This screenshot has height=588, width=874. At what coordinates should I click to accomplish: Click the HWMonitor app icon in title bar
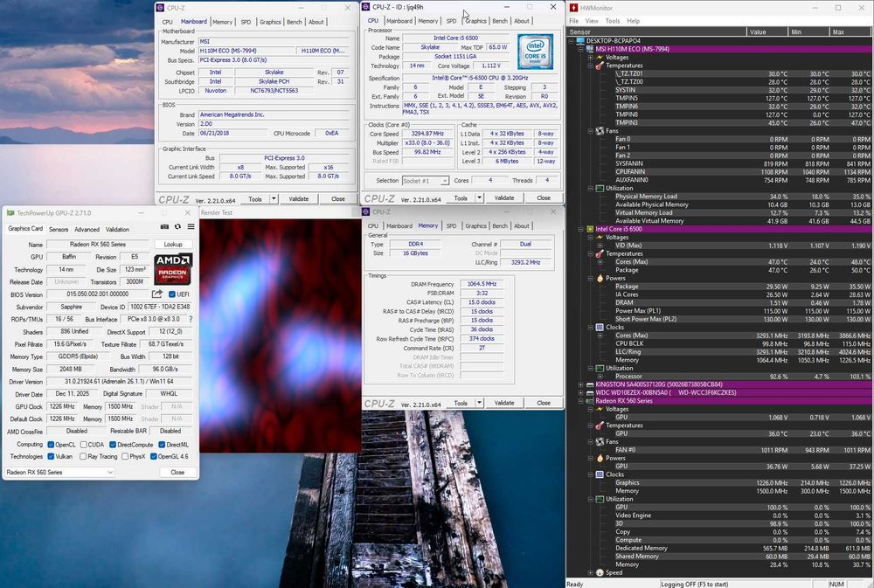[x=573, y=8]
